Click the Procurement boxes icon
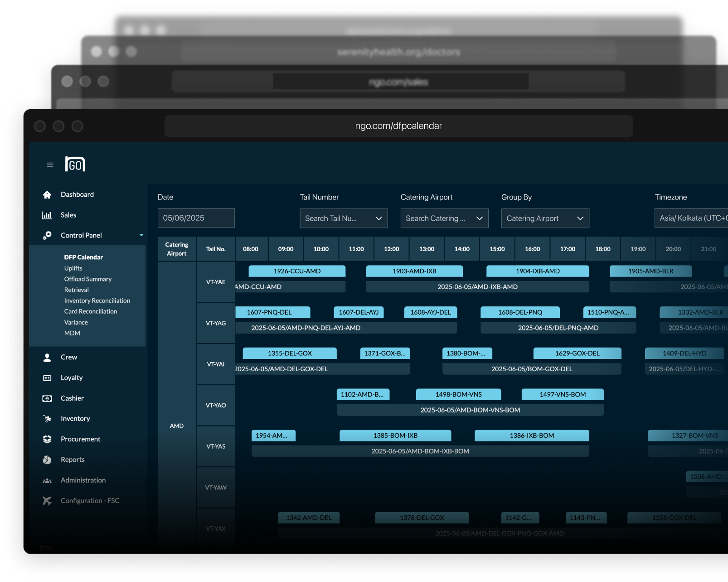This screenshot has width=728, height=582. point(47,439)
